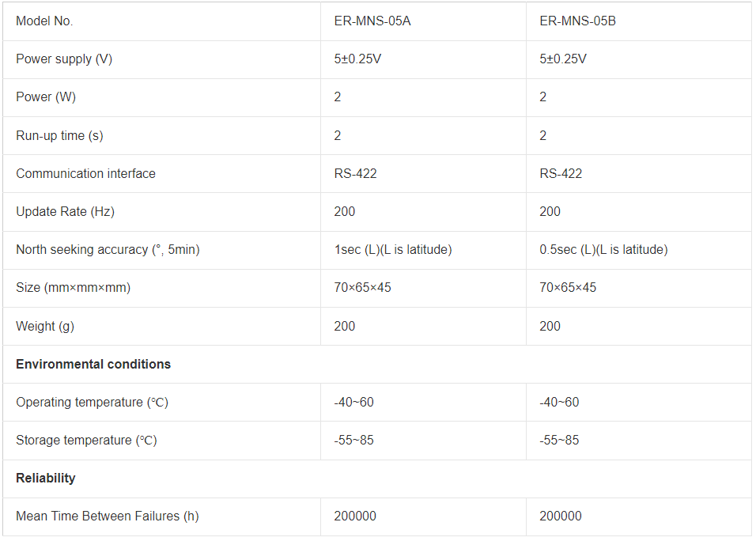Viewport: 756px width, 541px height.
Task: Click the Mean Time Between Failures label
Action: click(107, 516)
